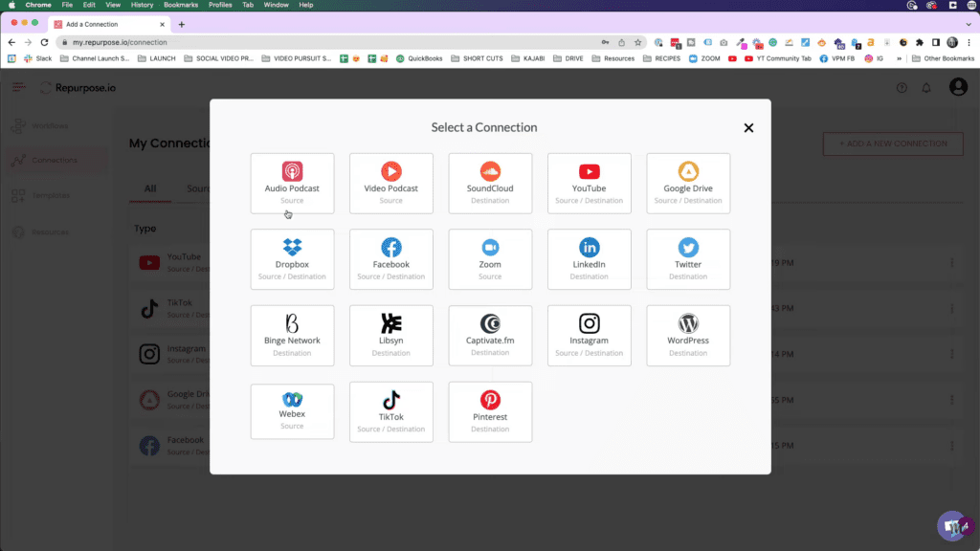This screenshot has height=551, width=980.
Task: Open a new browser tab
Action: [x=181, y=24]
